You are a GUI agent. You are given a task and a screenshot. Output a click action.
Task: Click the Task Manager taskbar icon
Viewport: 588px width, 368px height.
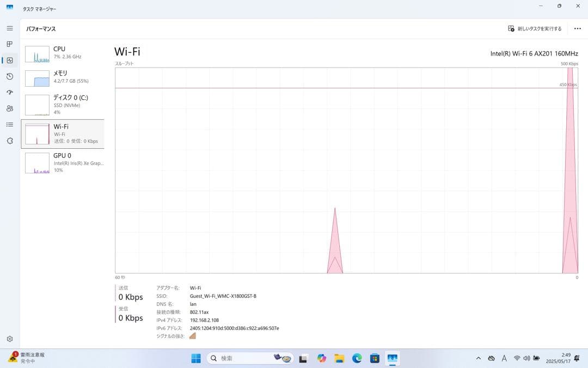tap(392, 358)
